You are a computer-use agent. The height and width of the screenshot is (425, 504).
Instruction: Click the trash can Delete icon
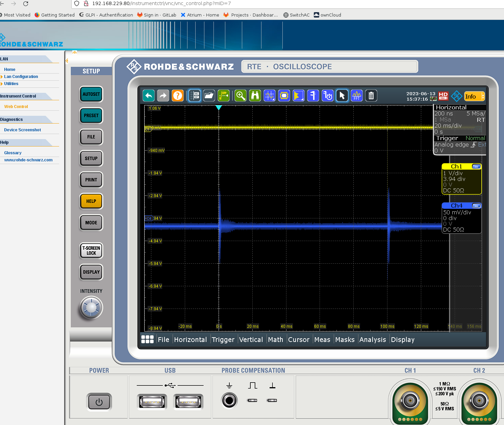pyautogui.click(x=371, y=96)
